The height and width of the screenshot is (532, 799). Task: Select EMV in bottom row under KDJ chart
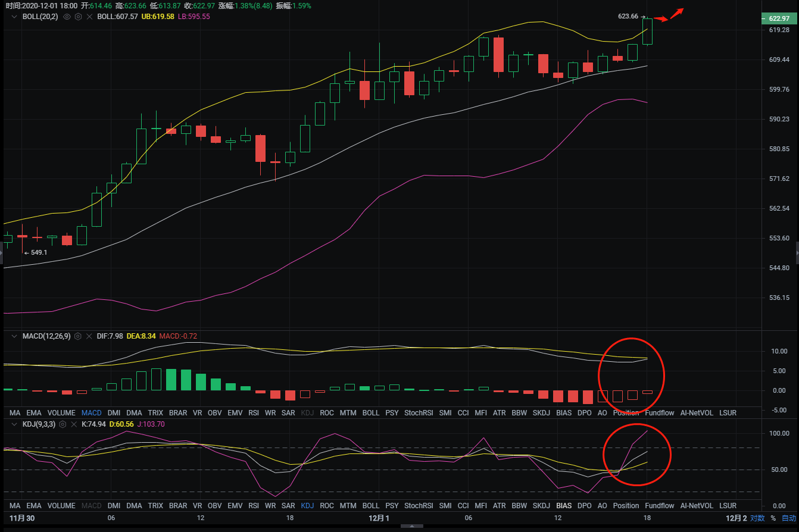tap(235, 506)
